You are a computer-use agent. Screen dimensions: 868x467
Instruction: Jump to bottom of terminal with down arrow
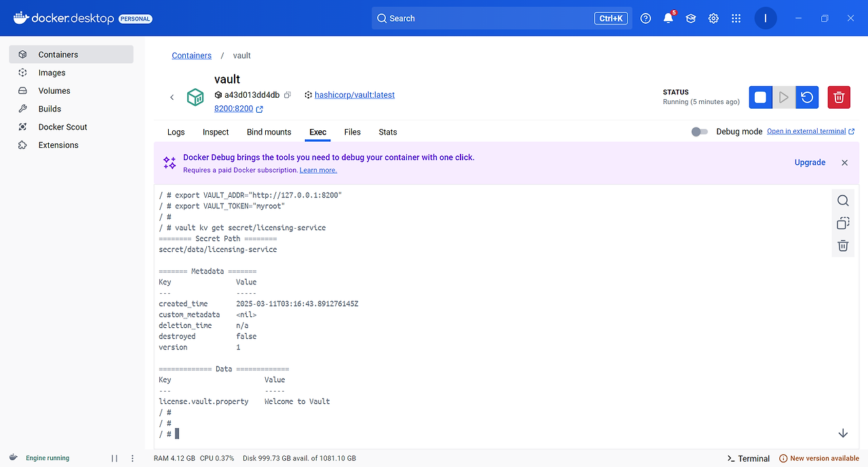click(x=843, y=433)
